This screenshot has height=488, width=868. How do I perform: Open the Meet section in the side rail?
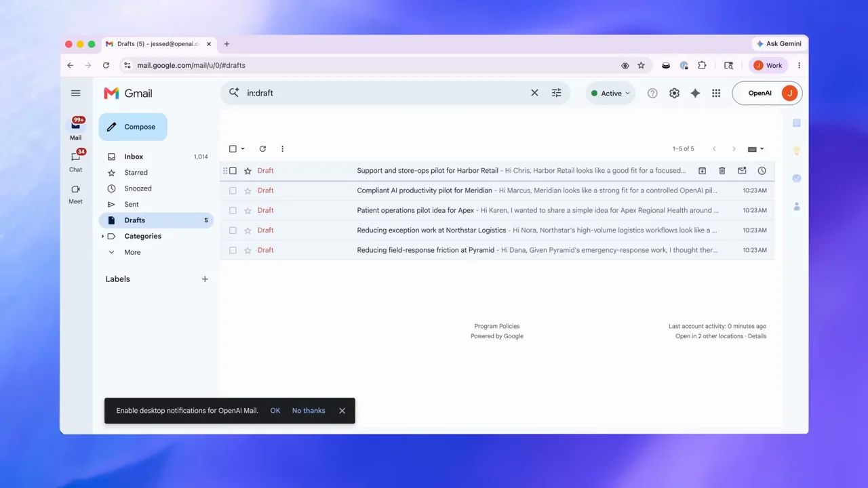pos(75,194)
